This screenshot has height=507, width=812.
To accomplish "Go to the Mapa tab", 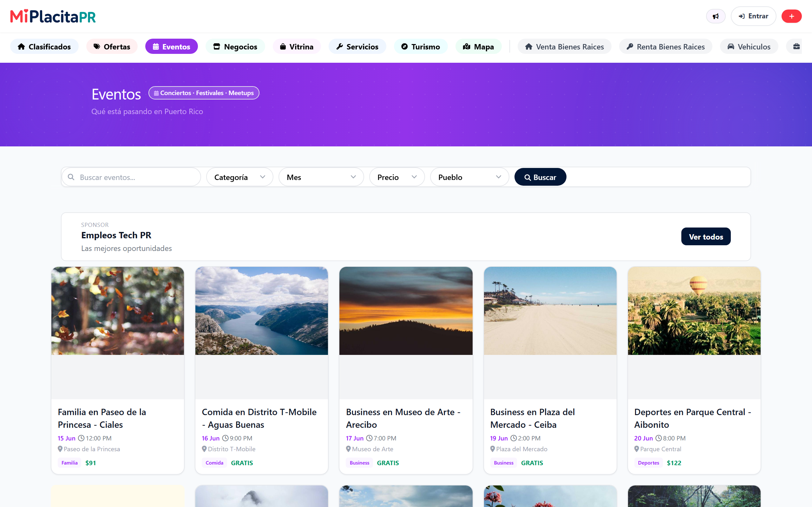I will coord(478,47).
